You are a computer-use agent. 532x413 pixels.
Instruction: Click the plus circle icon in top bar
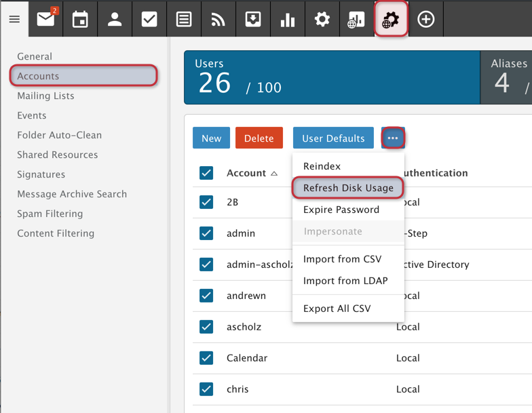426,19
